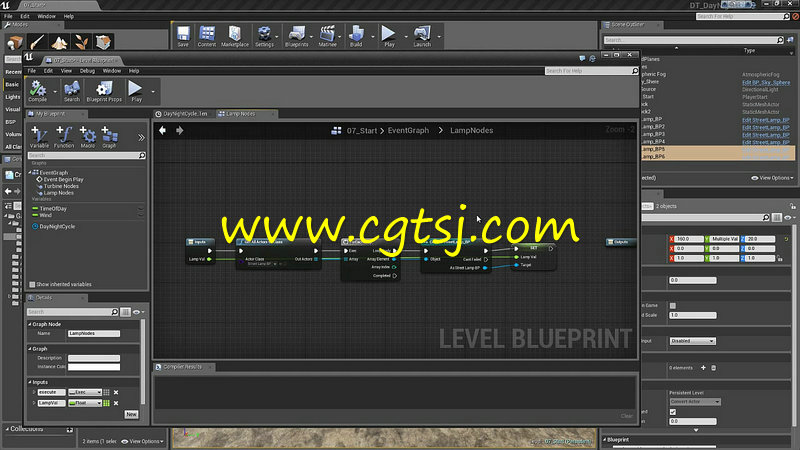Image resolution: width=800 pixels, height=450 pixels.
Task: Collapse the Inputs section in Details
Action: 30,382
